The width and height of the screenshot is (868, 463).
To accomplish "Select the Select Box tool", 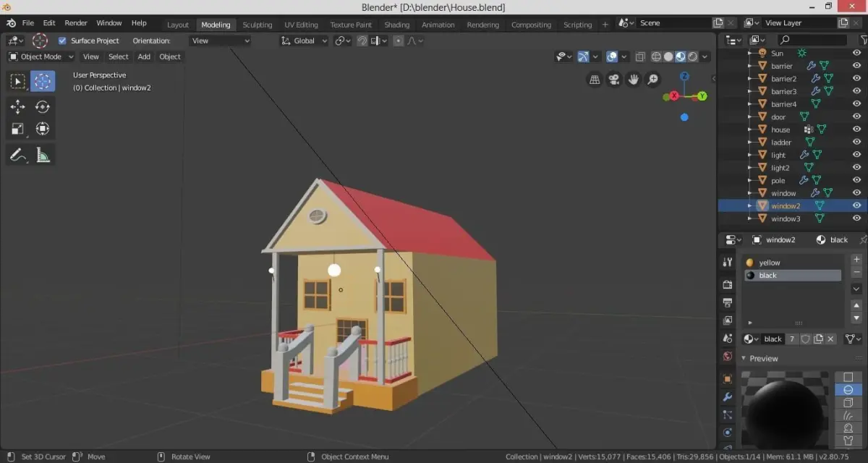I will tap(18, 81).
